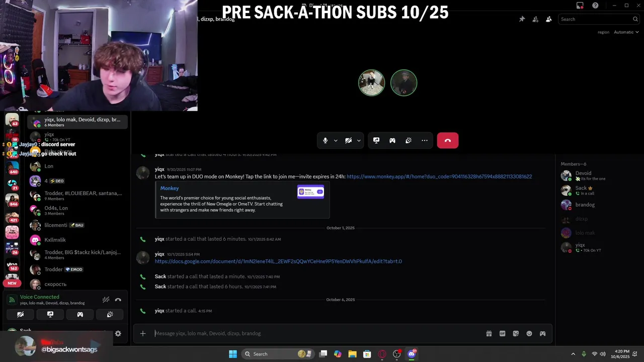Viewport: 644px width, 362px height.
Task: Open the monkey.app duo invite link
Action: (439, 176)
